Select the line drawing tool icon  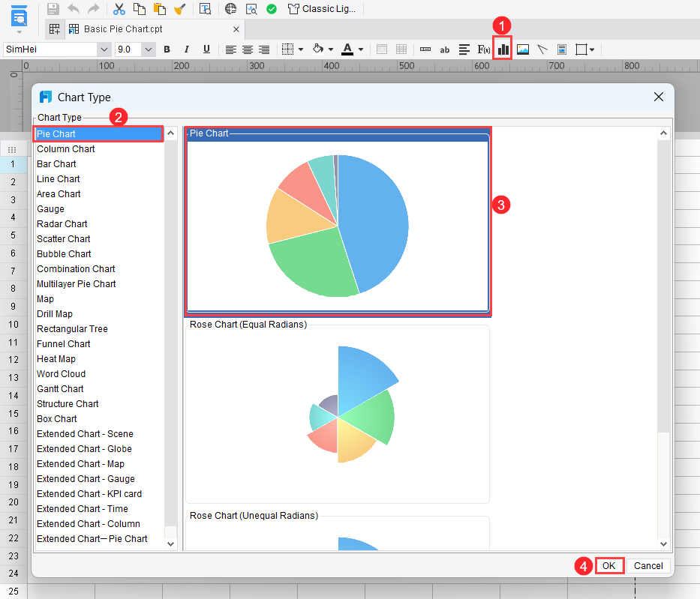pos(542,49)
